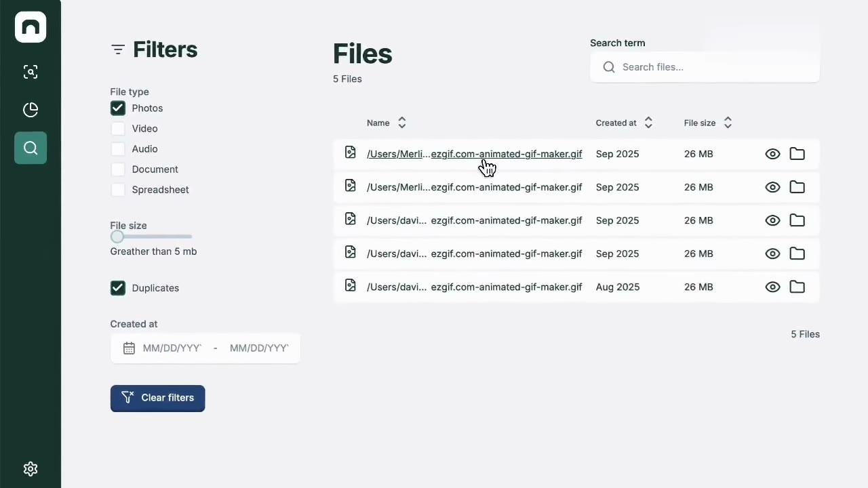Open the scan view from sidebar icon
This screenshot has height=488, width=868.
click(31, 72)
